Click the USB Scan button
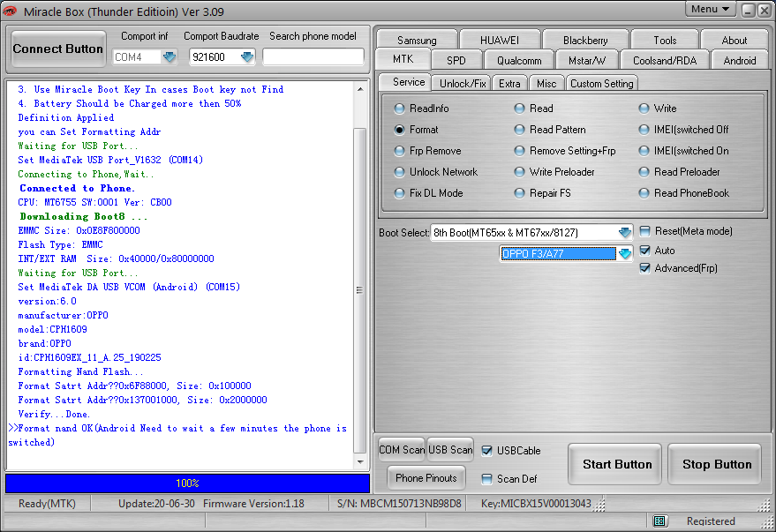This screenshot has height=532, width=776. click(x=450, y=449)
